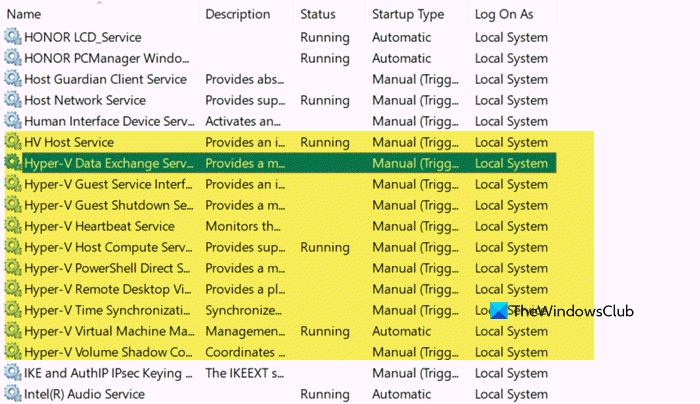This screenshot has height=404, width=700.
Task: Click the Hyper-V Heartbeat Service gear icon
Action: click(x=12, y=225)
